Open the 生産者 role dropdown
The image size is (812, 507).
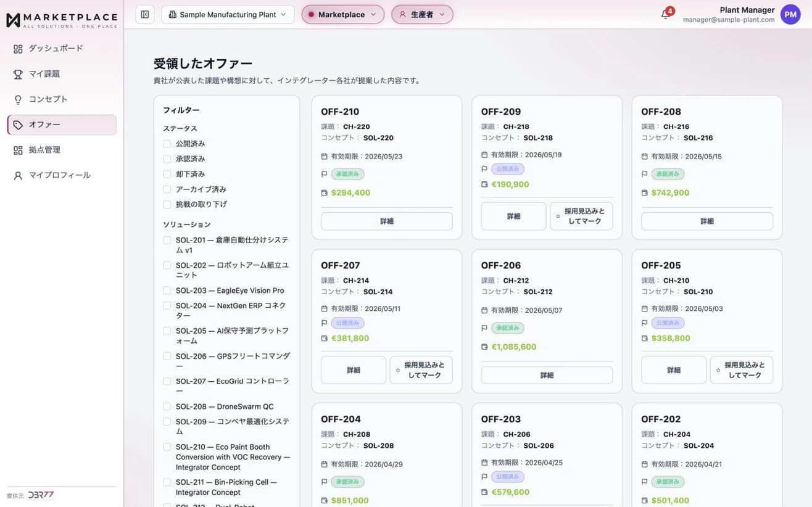422,14
